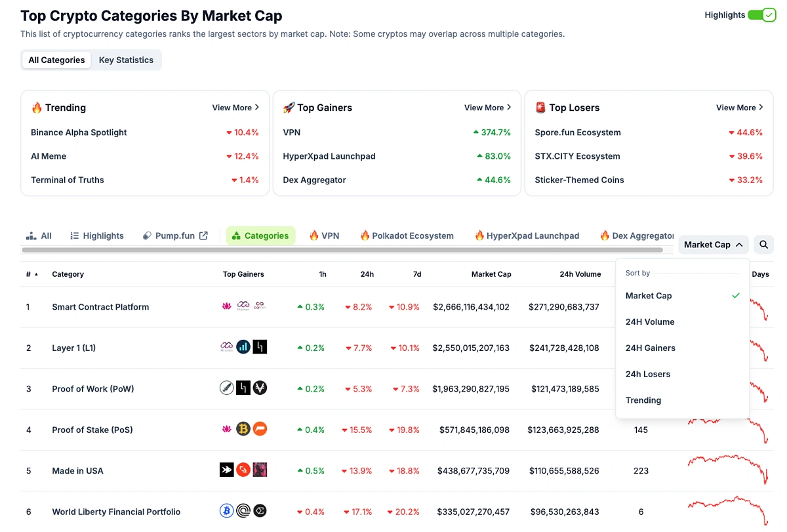Open the Pump.fun external link
The width and height of the screenshot is (787, 532).
175,235
